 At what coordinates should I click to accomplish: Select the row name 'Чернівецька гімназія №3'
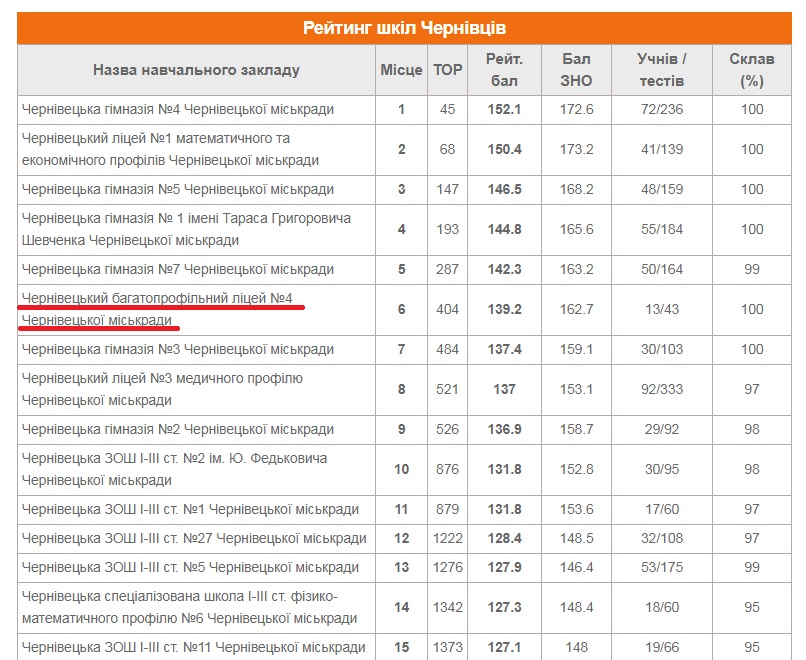point(178,350)
